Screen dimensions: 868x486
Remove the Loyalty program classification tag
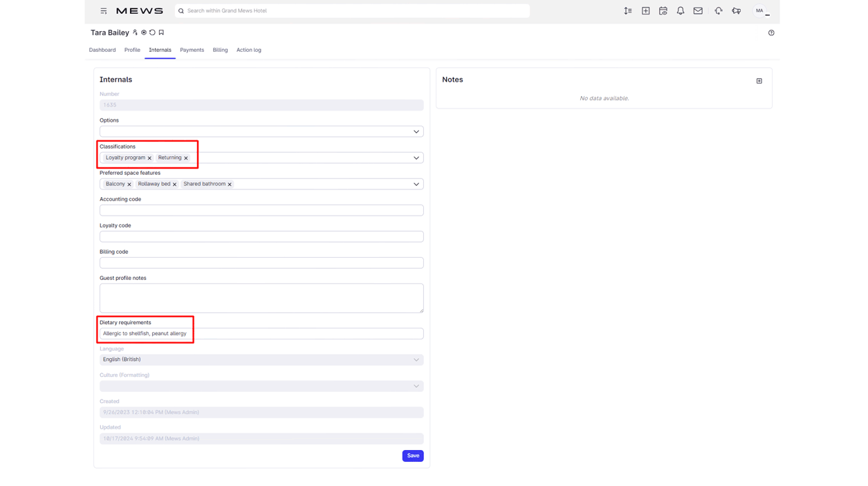[x=149, y=158]
